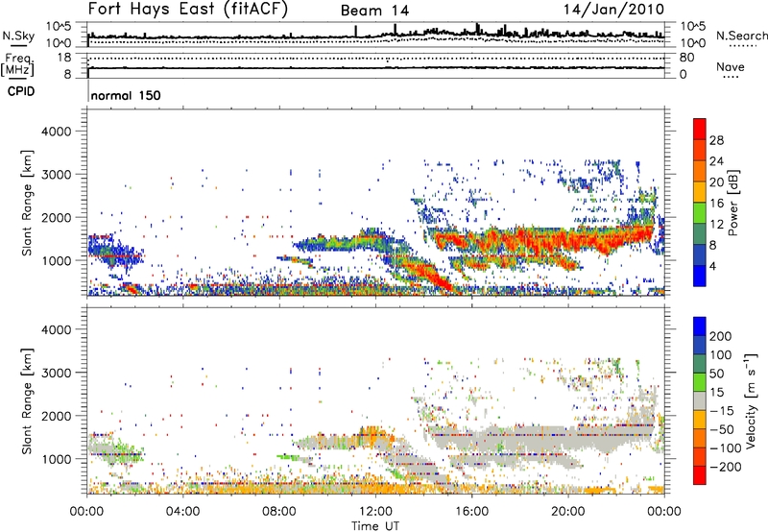The width and height of the screenshot is (768, 532).
Task: Pick the red bottom velocity colorbar segment
Action: [x=700, y=475]
